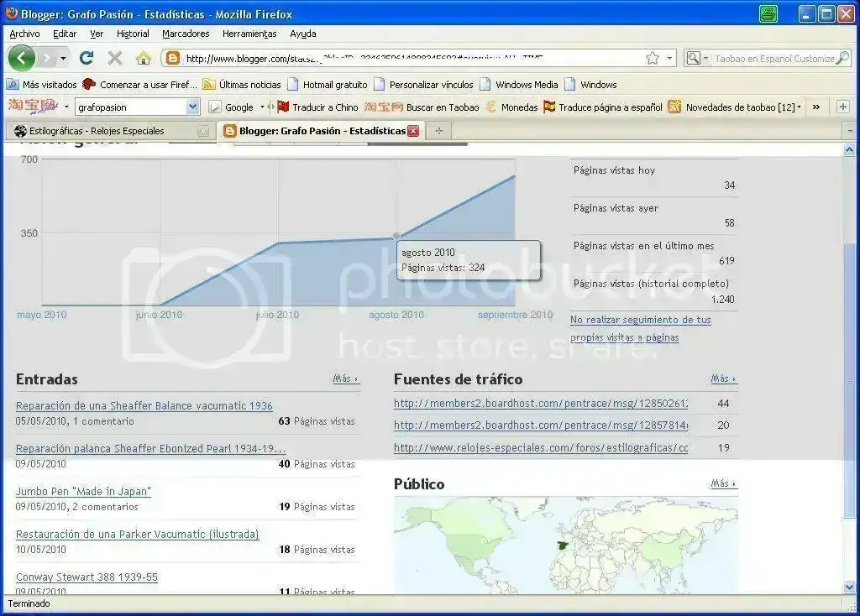Open Personalizar vínculos bookmark
Screen dimensions: 860x616
[423, 85]
